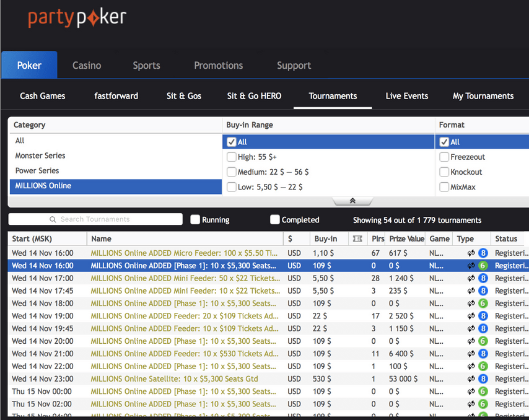Image resolution: width=529 pixels, height=420 pixels.
Task: Switch to the Sit & Go HERO tab
Action: click(254, 96)
